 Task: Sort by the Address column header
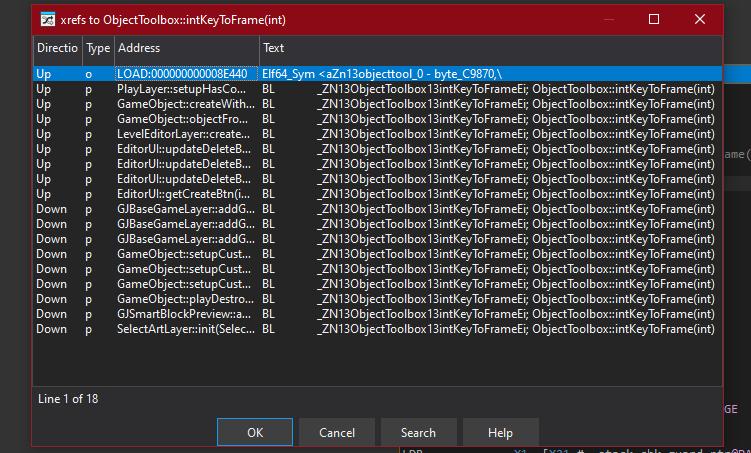point(187,48)
